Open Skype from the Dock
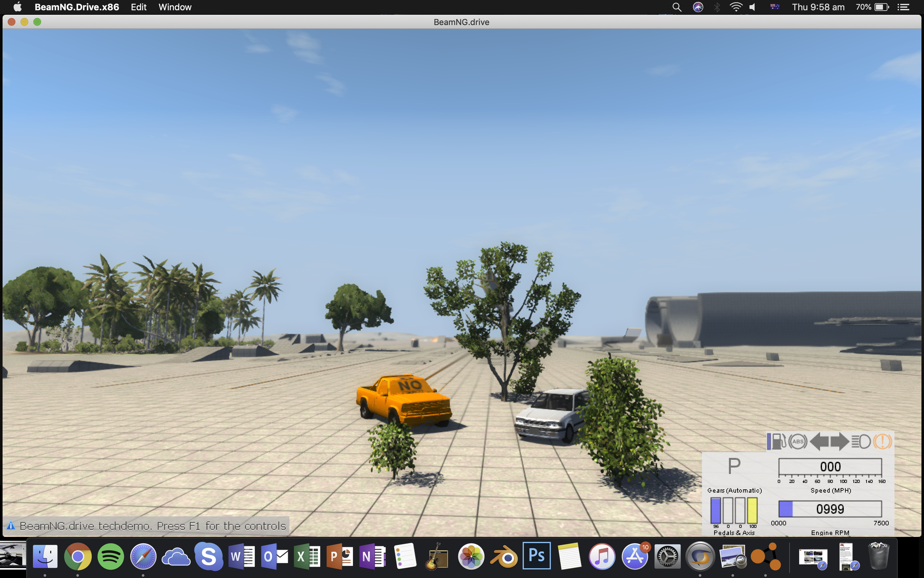Image resolution: width=924 pixels, height=578 pixels. tap(209, 556)
